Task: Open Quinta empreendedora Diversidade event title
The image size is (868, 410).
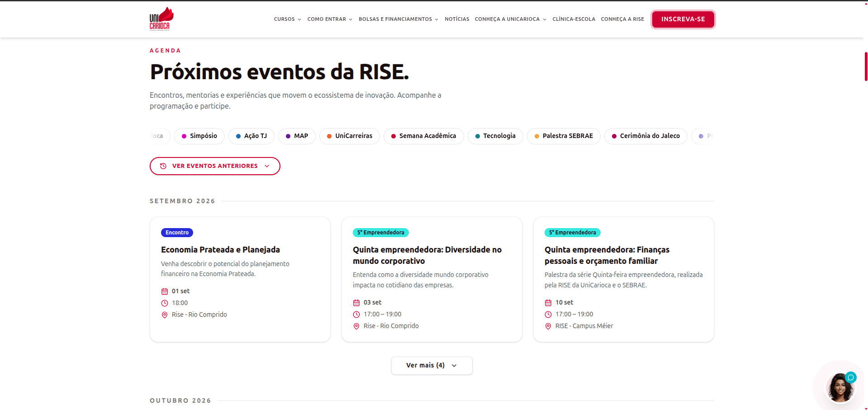Action: 427,255
